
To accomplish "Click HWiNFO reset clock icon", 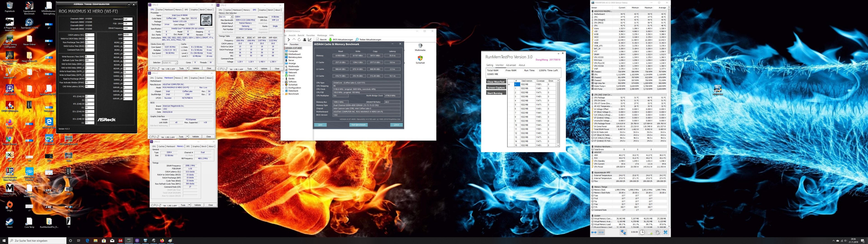I will tap(642, 232).
